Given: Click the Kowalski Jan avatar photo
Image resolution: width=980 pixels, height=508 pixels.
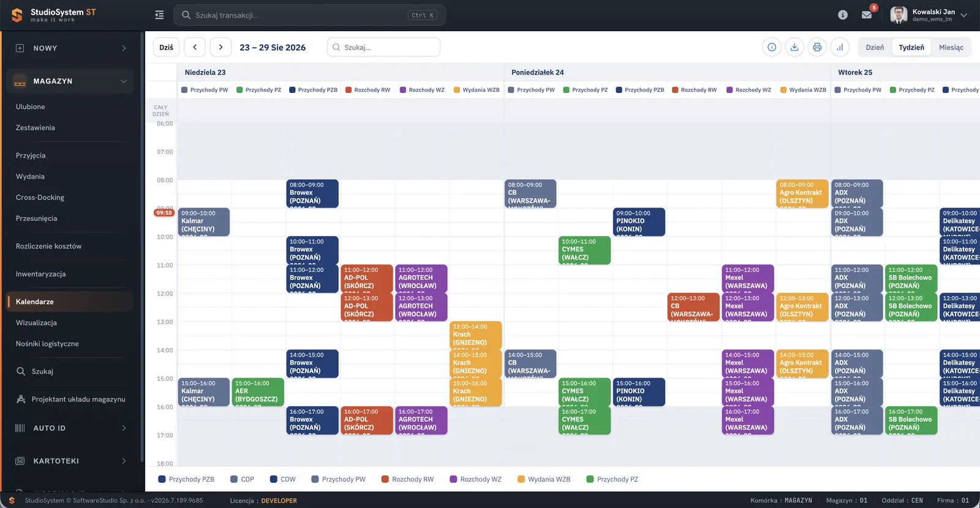Looking at the screenshot, I should tap(899, 15).
